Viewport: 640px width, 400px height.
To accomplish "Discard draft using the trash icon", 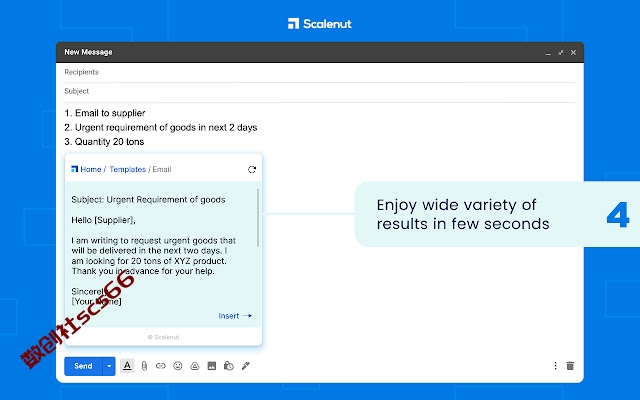I will [570, 366].
